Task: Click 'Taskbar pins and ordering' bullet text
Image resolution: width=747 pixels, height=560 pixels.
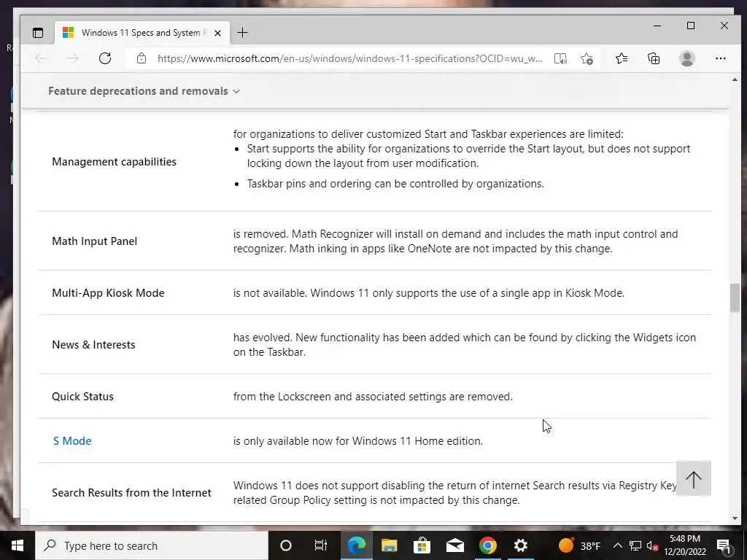Action: coord(395,184)
